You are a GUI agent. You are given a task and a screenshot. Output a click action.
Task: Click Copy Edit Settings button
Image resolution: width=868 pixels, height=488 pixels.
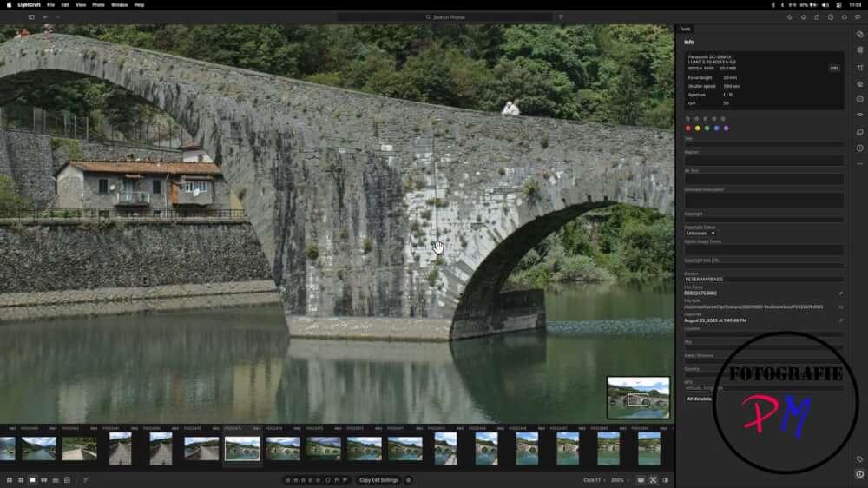378,480
